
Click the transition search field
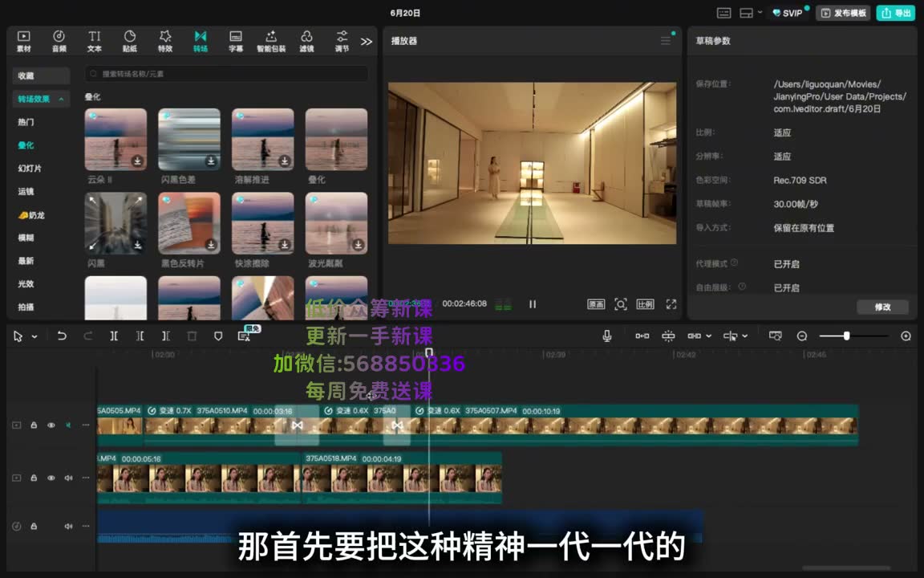coord(227,74)
